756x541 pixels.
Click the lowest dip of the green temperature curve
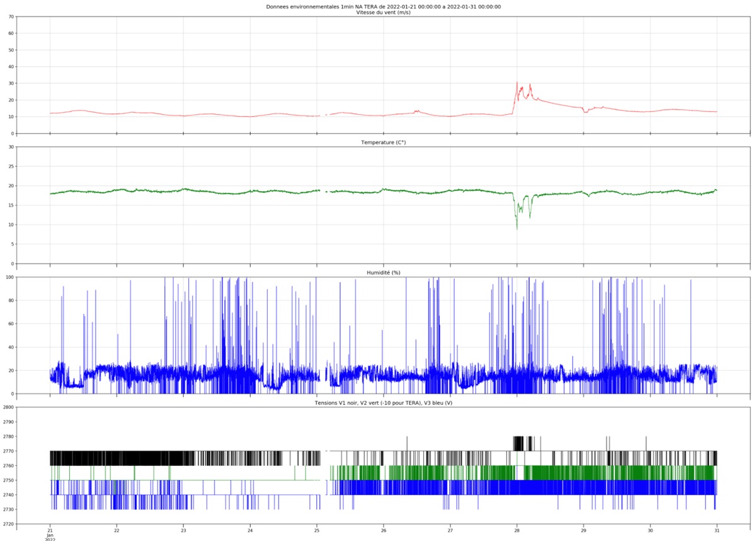(x=517, y=227)
